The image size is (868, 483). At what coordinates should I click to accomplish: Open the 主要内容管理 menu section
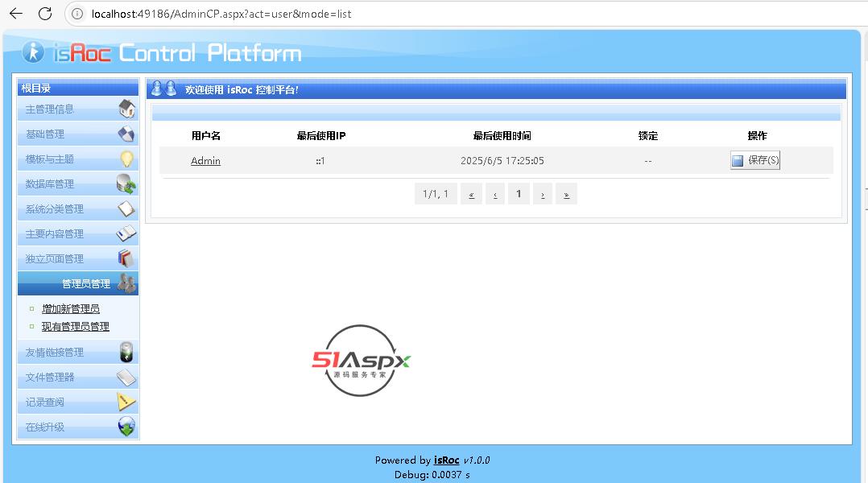78,233
